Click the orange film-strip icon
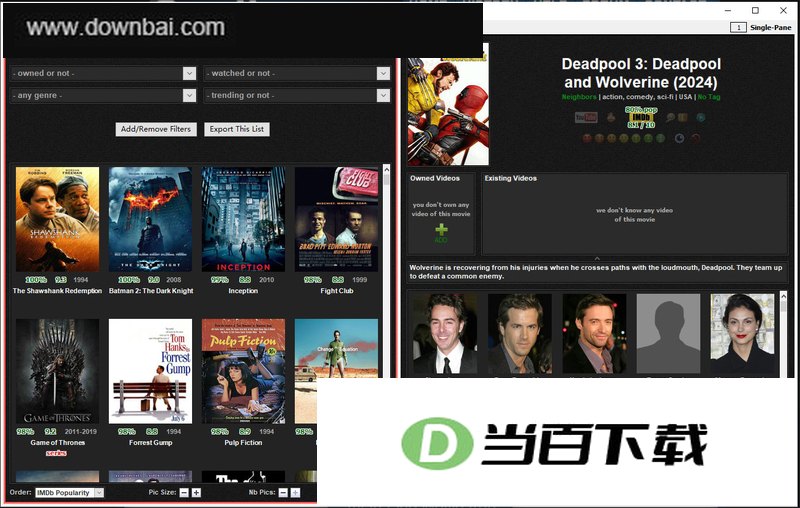800x508 pixels. [x=683, y=117]
